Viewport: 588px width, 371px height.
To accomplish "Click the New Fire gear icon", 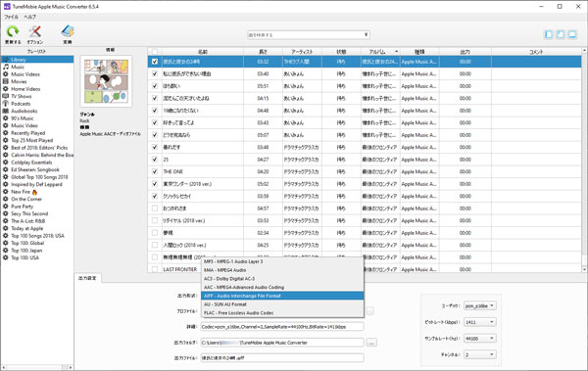I will point(5,192).
